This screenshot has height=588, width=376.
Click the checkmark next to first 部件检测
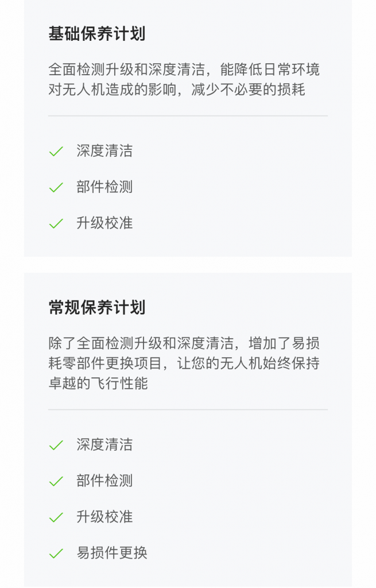pos(56,188)
